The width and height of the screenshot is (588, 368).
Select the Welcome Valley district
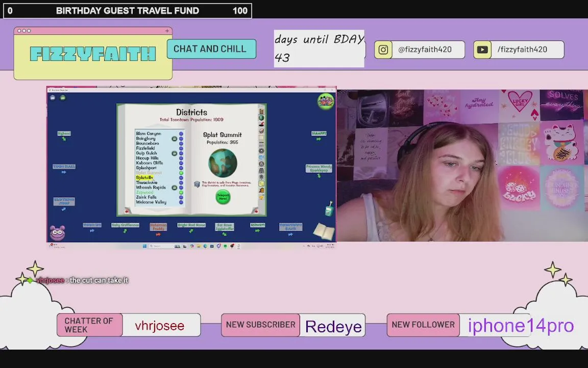click(x=151, y=202)
